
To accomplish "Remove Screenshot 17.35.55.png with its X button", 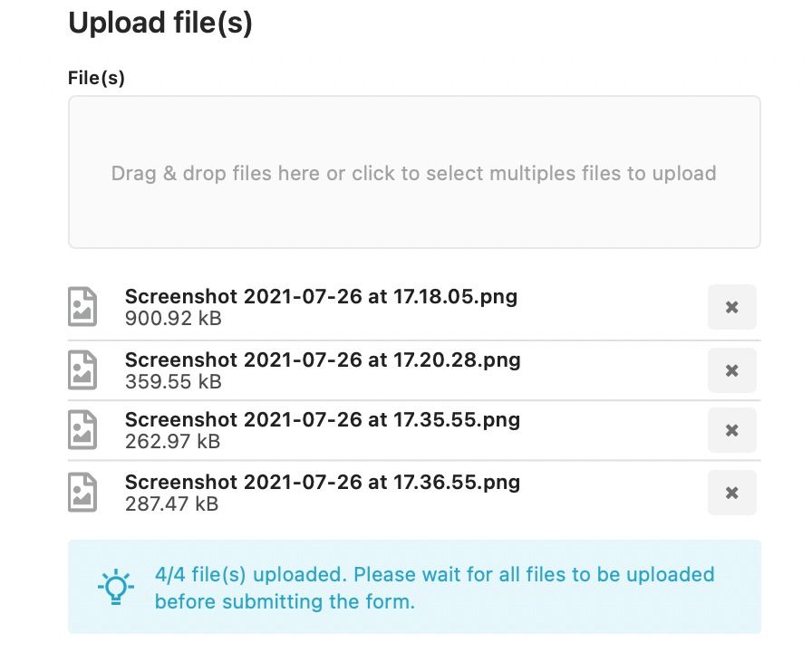I will coord(731,430).
